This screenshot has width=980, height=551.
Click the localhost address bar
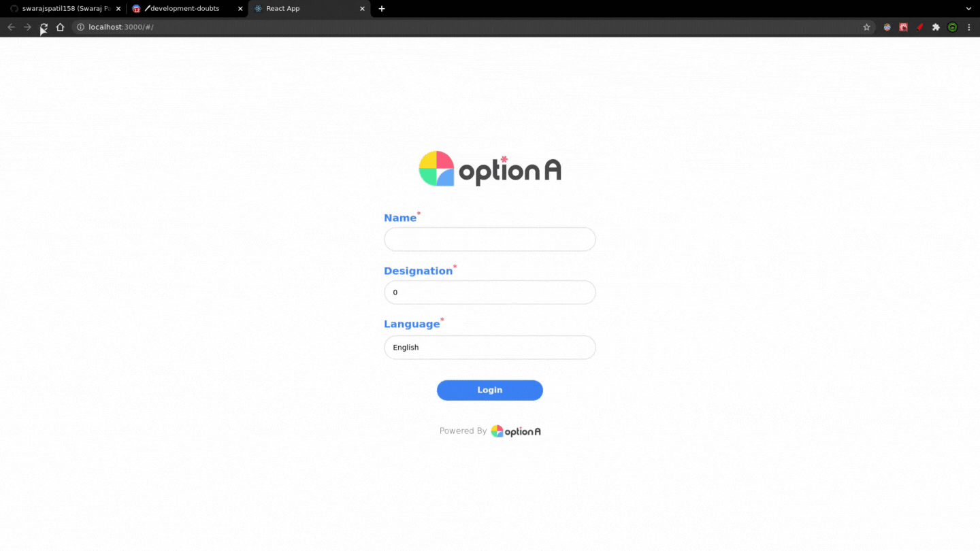(x=463, y=27)
